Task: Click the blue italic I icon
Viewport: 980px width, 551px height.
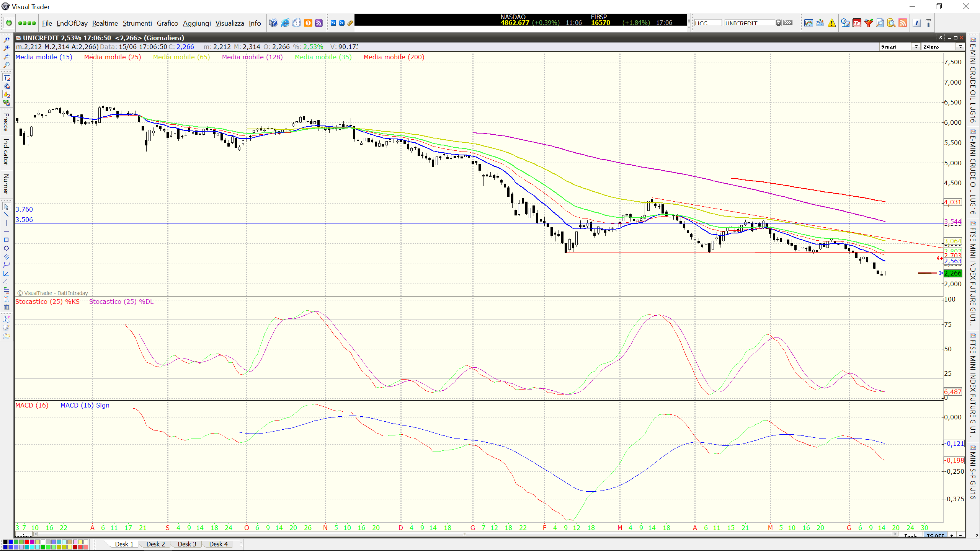Action: [916, 23]
